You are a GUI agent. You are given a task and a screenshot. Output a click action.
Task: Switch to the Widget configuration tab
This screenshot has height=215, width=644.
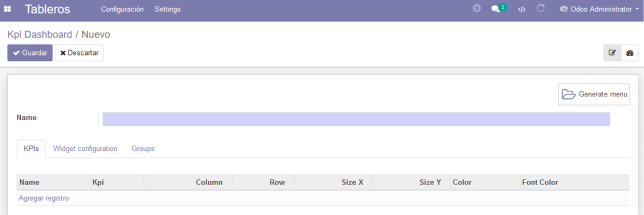(86, 149)
